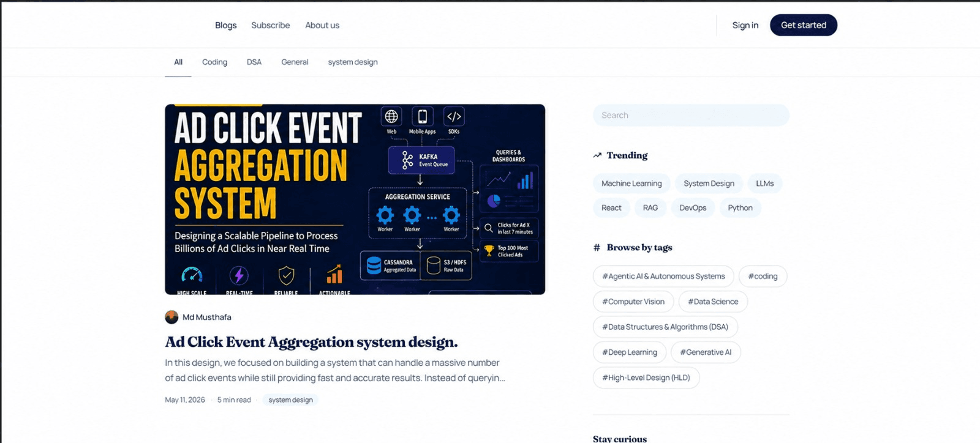Browse the #High-Level Design (HLD) tag
The image size is (980, 443).
646,378
